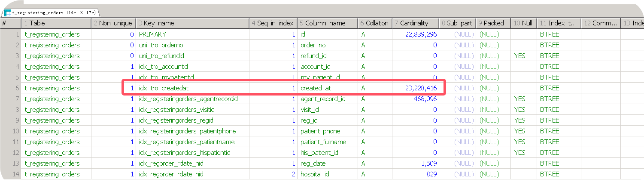This screenshot has height=188, width=644.
Task: Click the Null column header
Action: click(523, 23)
